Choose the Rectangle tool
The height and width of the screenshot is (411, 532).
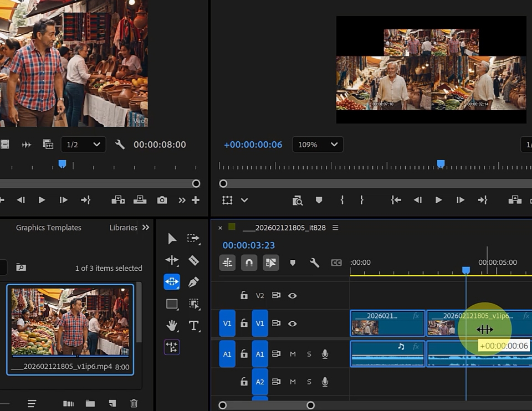[x=172, y=304]
